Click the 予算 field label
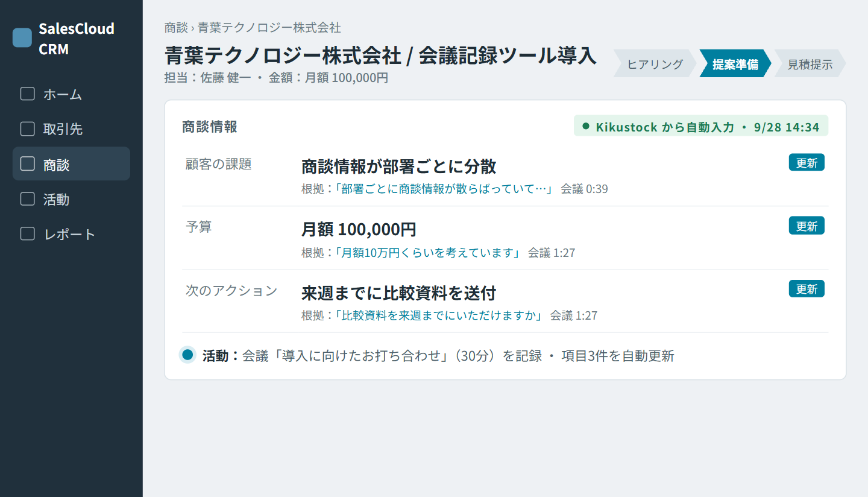 (x=199, y=227)
